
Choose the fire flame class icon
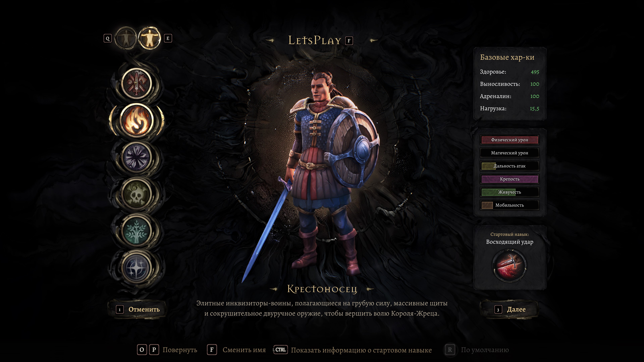[x=137, y=120]
